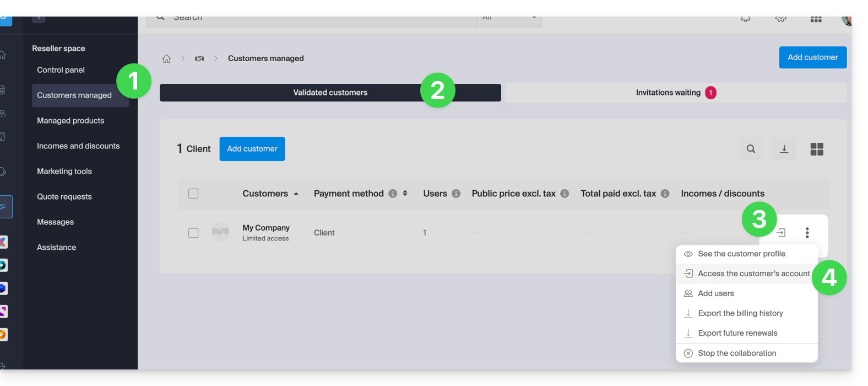868x386 pixels.
Task: Switch to grid view layout icon
Action: tap(817, 149)
